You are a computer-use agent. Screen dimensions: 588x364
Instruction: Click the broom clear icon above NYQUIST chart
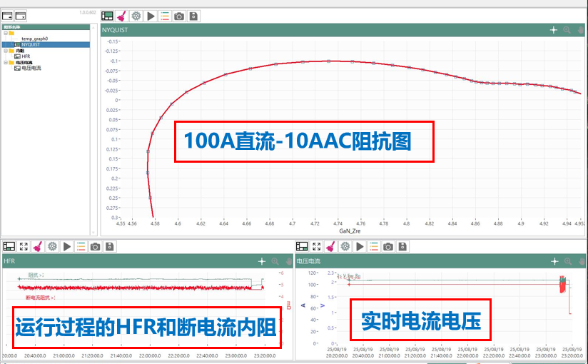(121, 16)
